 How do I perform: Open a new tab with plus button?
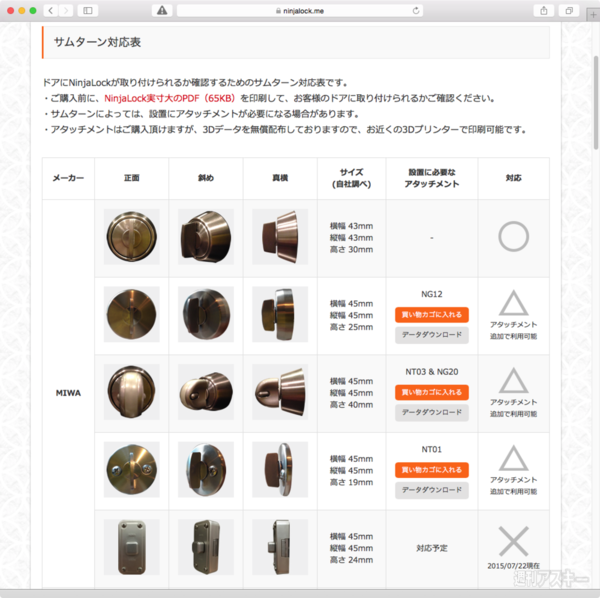click(593, 15)
